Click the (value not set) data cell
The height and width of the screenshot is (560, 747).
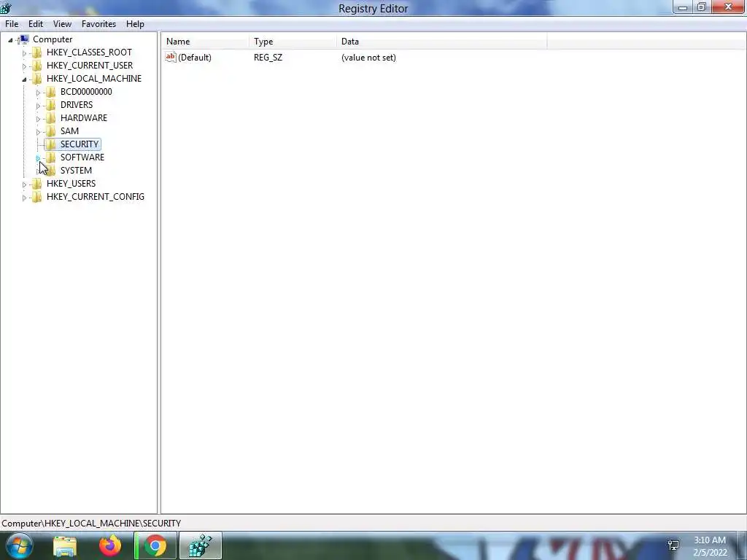pos(368,58)
